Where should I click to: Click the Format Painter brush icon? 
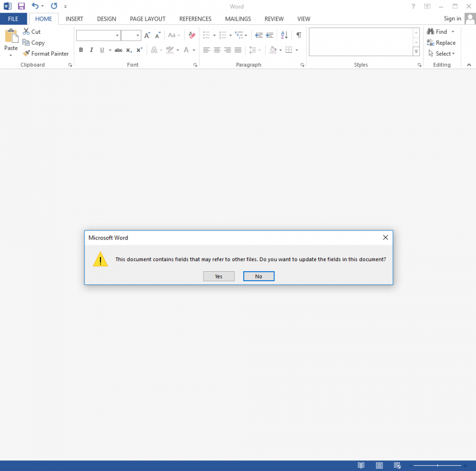tap(26, 53)
